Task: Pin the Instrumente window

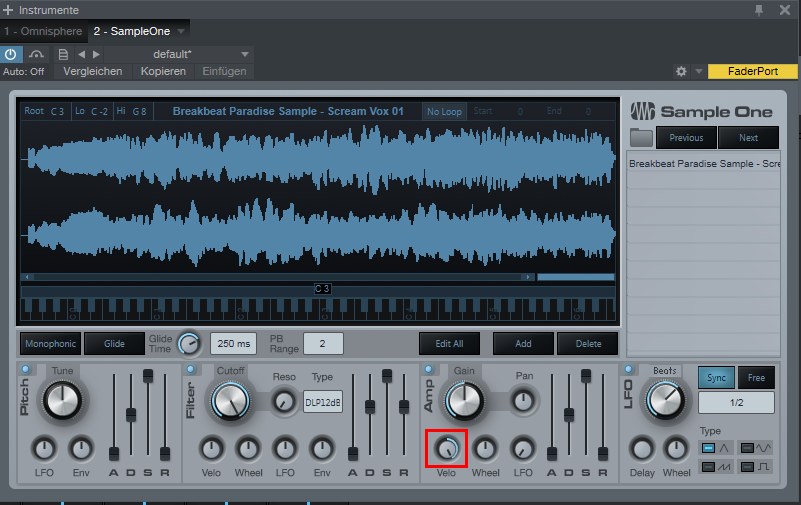Action: [x=759, y=10]
